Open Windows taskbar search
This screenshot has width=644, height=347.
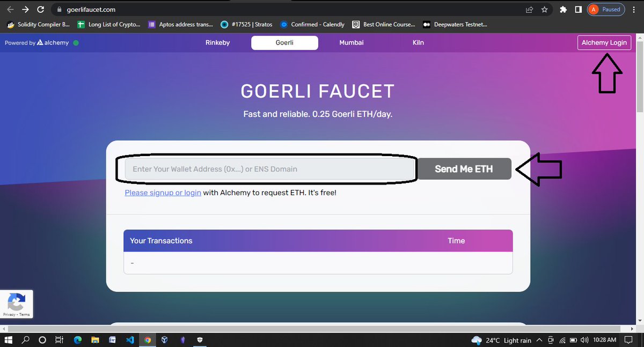coord(26,340)
